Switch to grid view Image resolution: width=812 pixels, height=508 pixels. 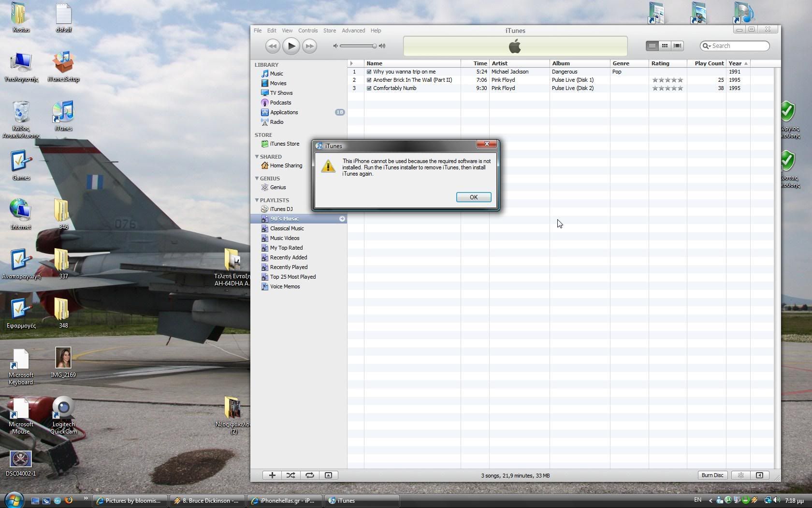(x=665, y=45)
